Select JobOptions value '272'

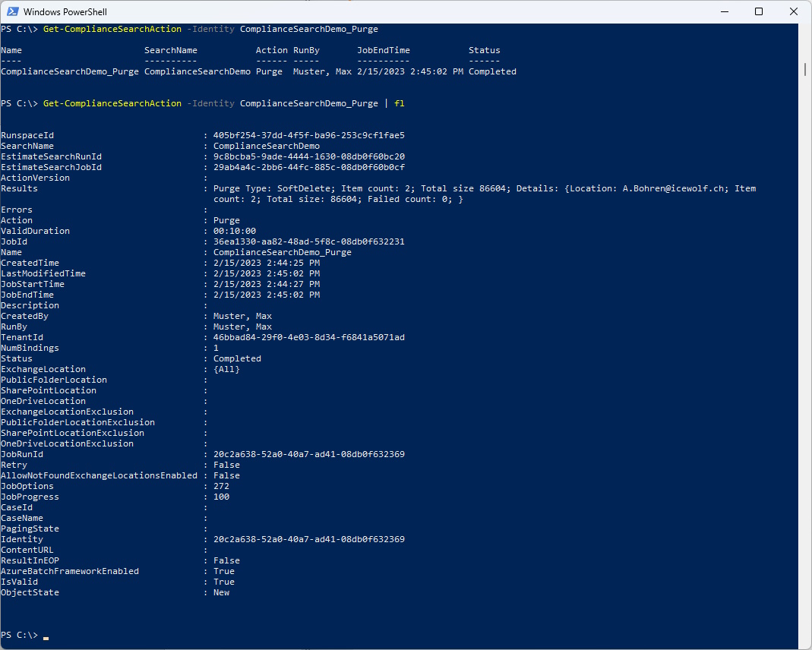coord(221,486)
